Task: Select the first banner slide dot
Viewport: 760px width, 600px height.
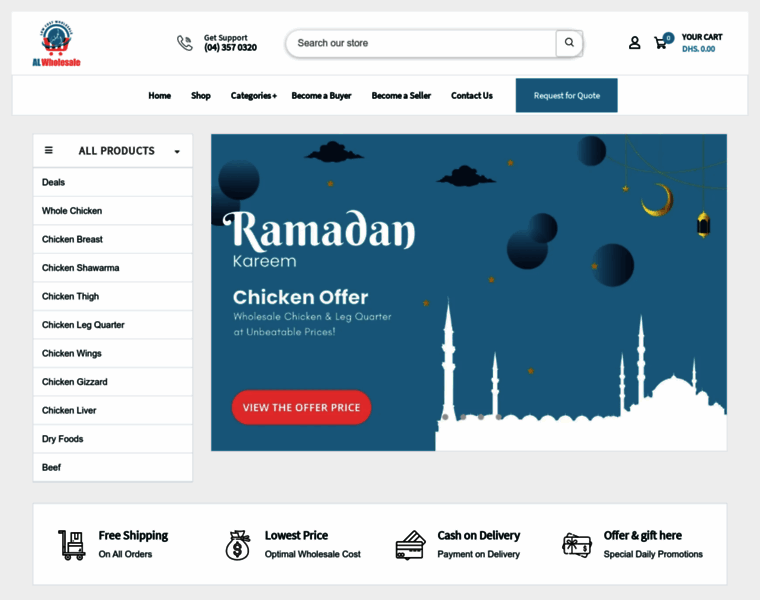Action: [445, 417]
